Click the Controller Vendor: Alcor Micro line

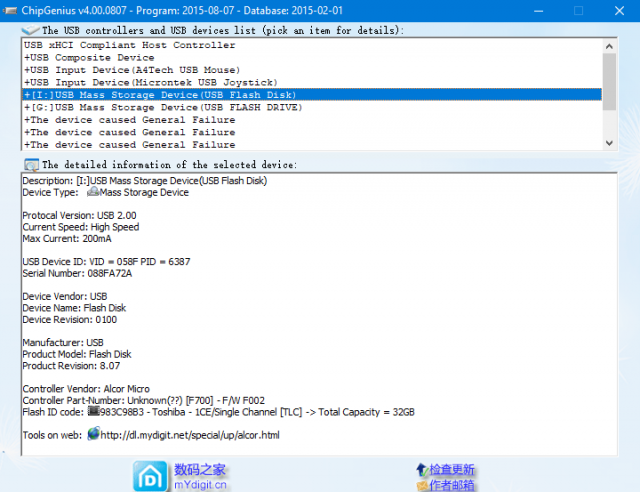click(86, 389)
